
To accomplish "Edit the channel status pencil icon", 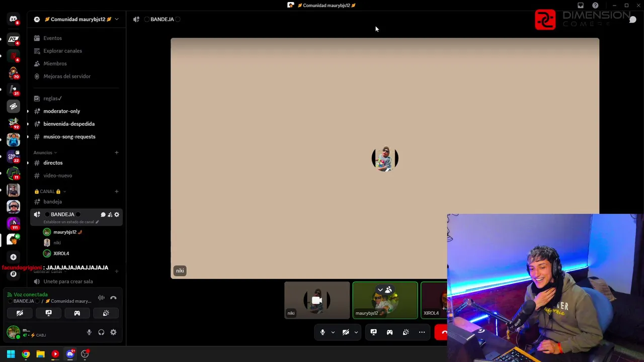I will tap(97, 222).
